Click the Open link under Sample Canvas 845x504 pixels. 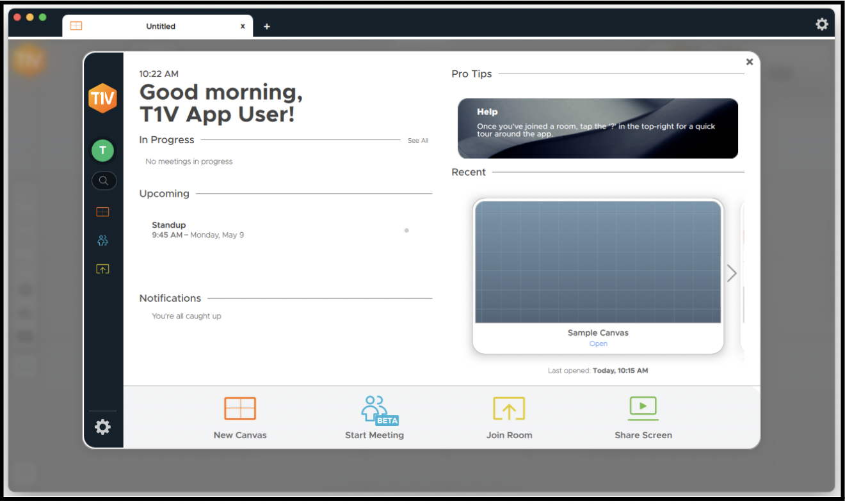(599, 344)
